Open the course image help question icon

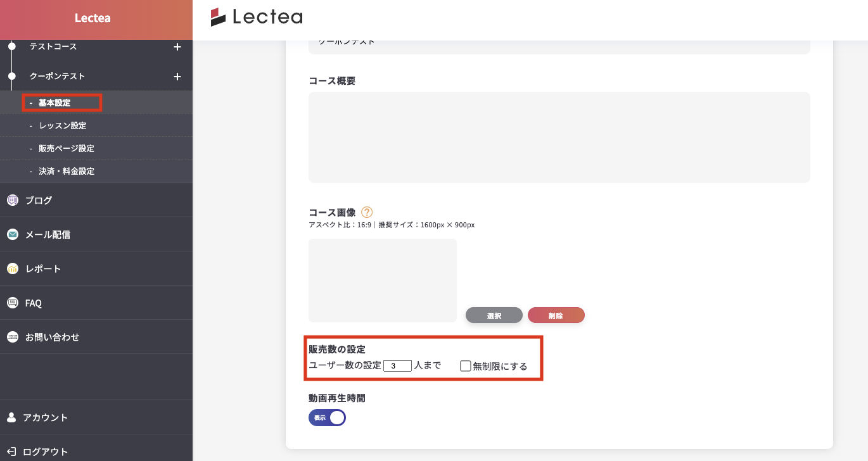pos(366,212)
